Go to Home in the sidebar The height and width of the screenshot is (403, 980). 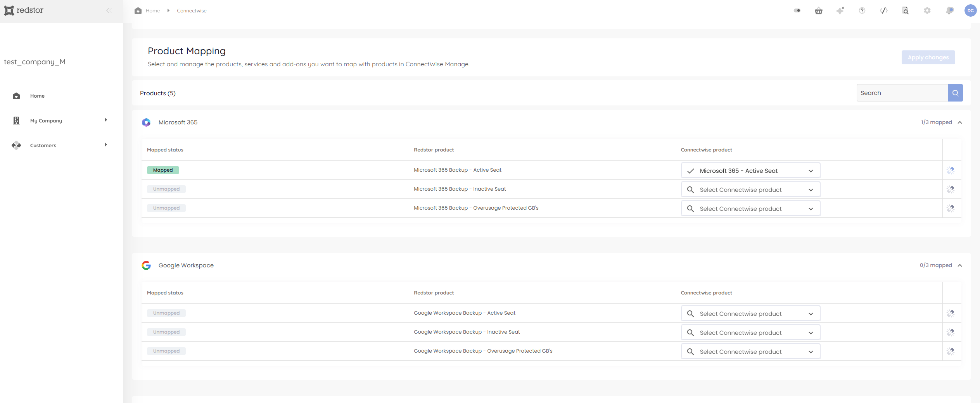[x=37, y=96]
